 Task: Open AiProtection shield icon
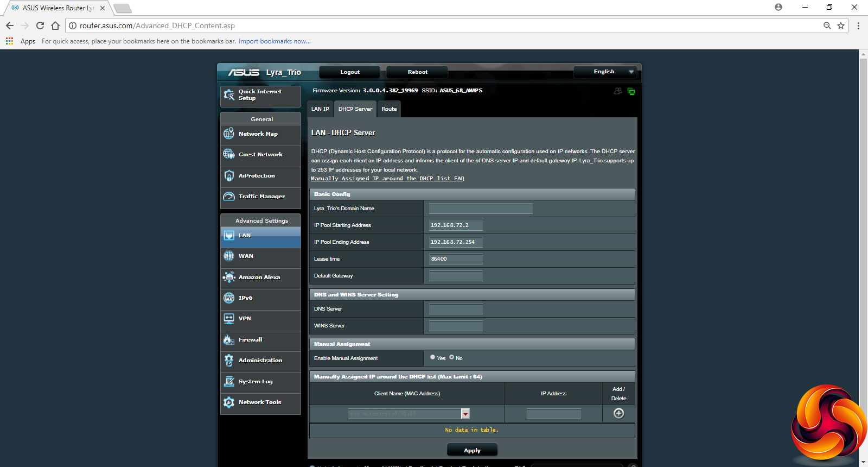tap(229, 176)
